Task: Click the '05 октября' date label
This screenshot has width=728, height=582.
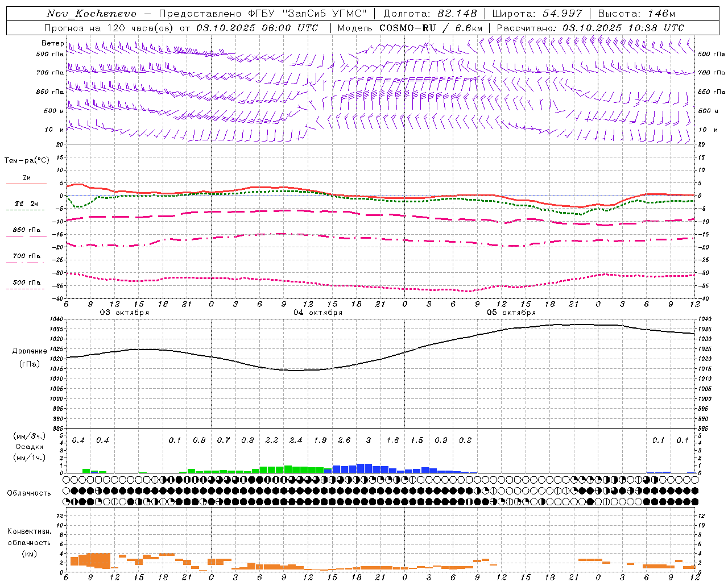Action: (511, 313)
